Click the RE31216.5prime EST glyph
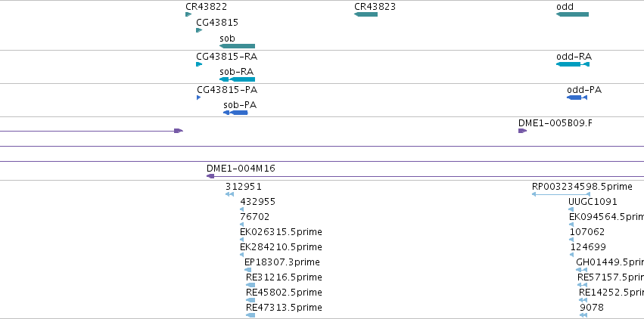 [250, 285]
